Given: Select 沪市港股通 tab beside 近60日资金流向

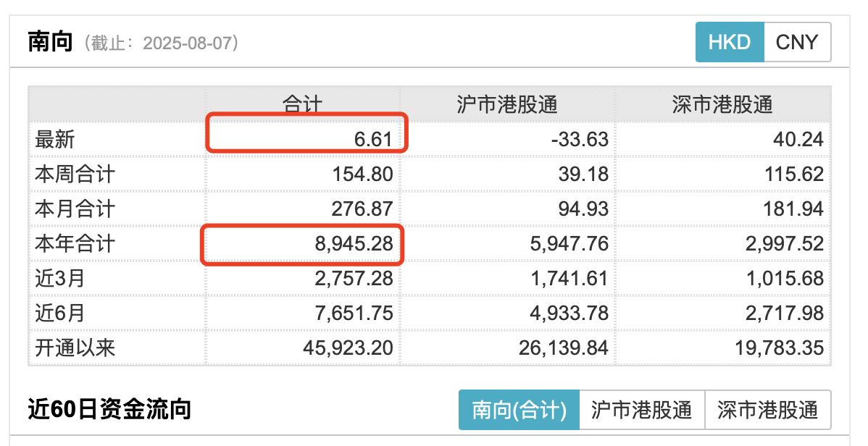Looking at the screenshot, I should click(641, 411).
